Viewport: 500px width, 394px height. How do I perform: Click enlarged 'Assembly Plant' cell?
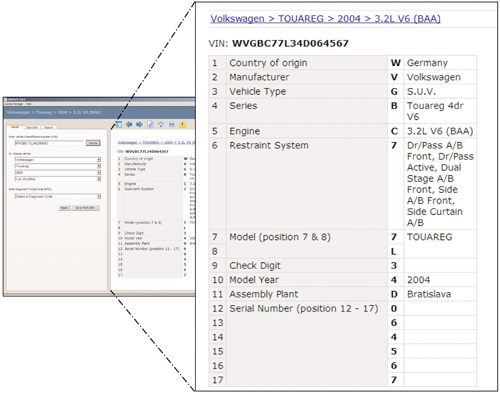[307, 294]
